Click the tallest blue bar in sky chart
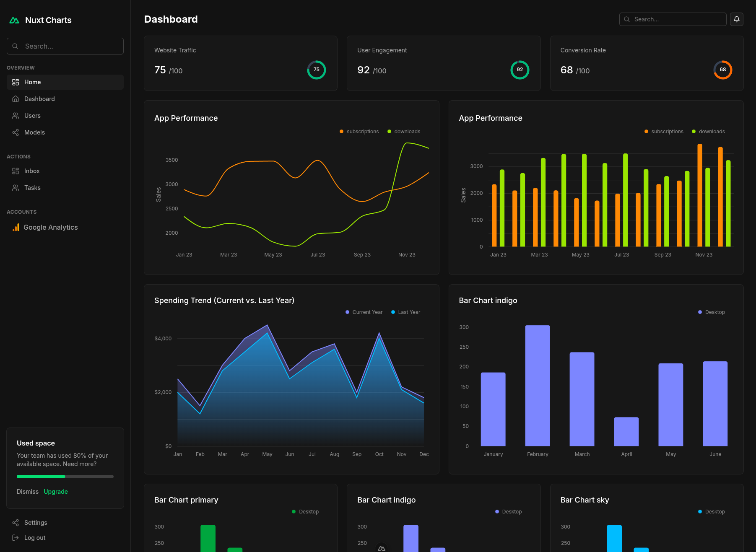 click(614, 539)
